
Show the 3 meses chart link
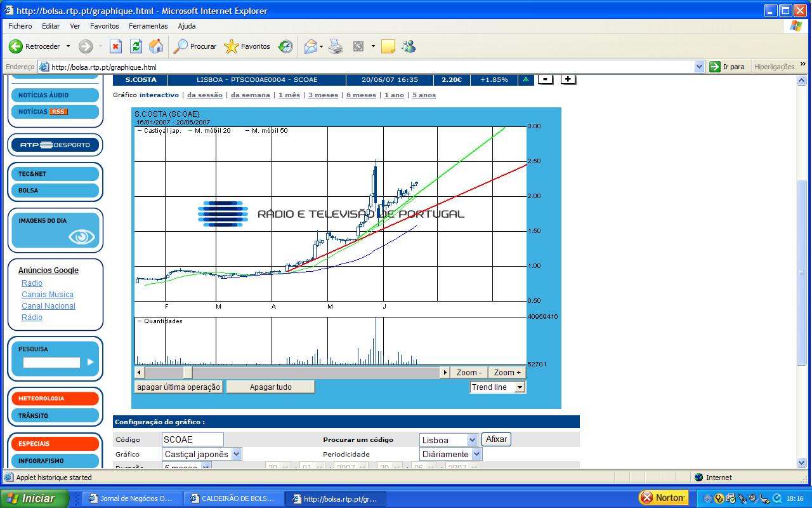pos(323,95)
